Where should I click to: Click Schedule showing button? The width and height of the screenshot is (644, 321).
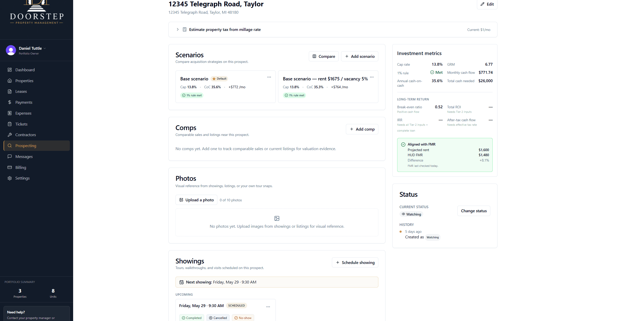pos(355,262)
